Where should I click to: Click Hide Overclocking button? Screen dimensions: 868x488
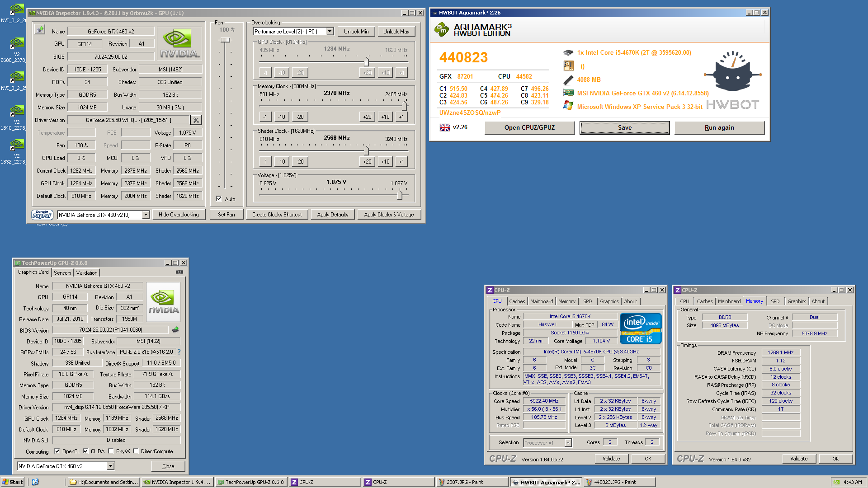[x=179, y=215]
